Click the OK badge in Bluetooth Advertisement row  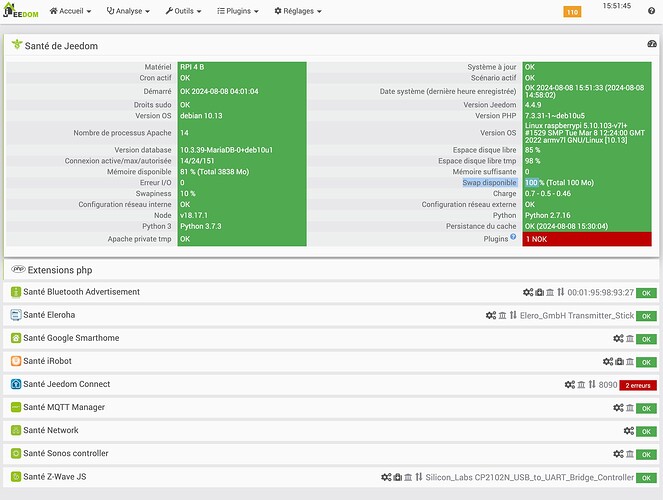coord(646,293)
